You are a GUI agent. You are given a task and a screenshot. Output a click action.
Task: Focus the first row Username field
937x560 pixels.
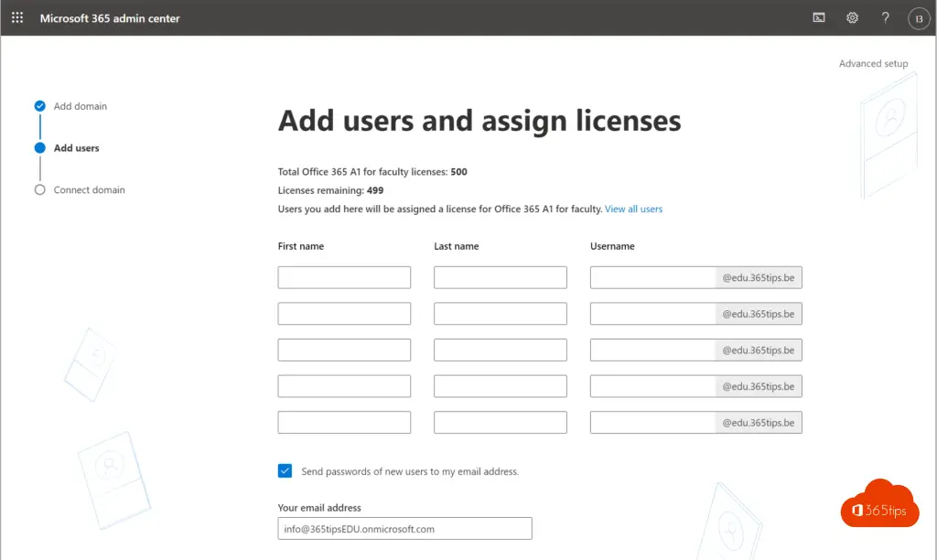click(x=653, y=277)
